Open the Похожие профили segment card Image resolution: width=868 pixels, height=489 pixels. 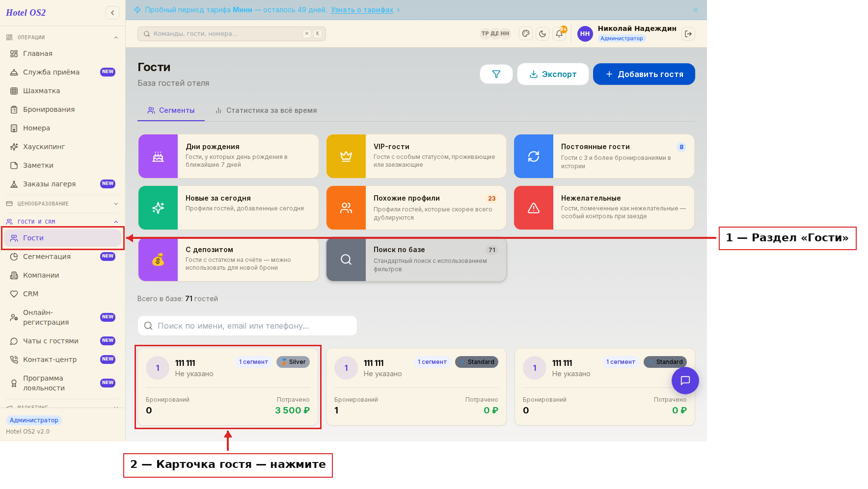coord(416,207)
